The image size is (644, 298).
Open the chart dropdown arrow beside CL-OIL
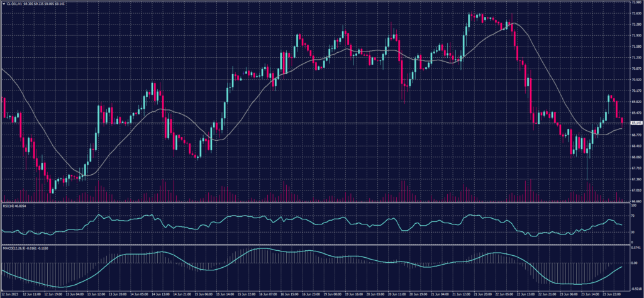point(3,4)
